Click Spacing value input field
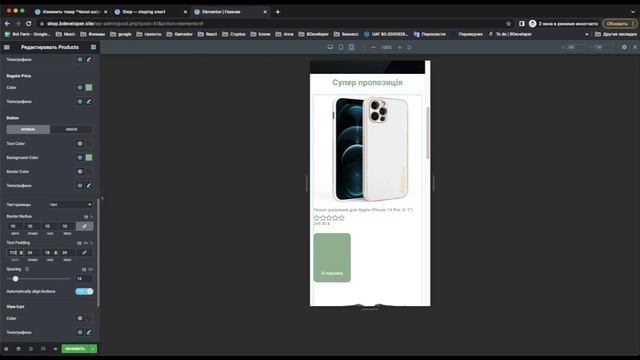This screenshot has height=360, width=640. tap(84, 279)
